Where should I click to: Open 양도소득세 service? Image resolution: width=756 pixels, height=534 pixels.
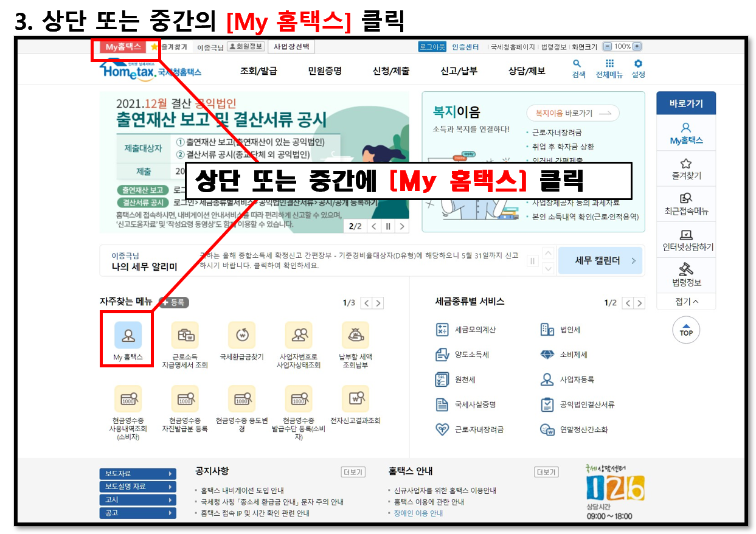(462, 355)
